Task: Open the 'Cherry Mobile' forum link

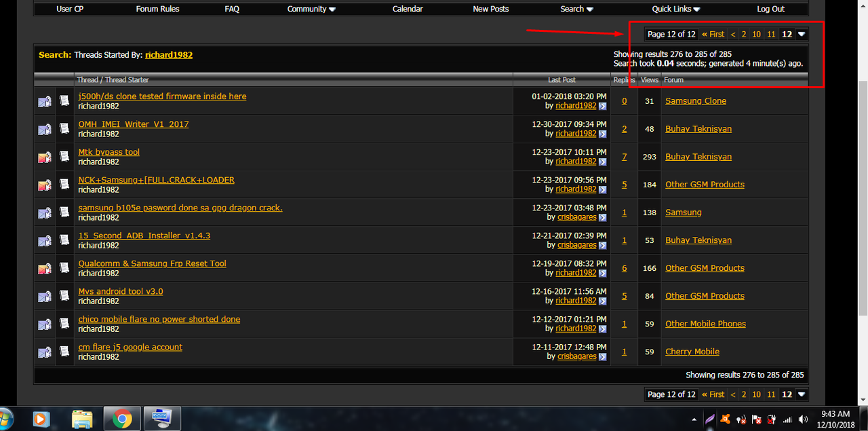Action: [x=692, y=352]
